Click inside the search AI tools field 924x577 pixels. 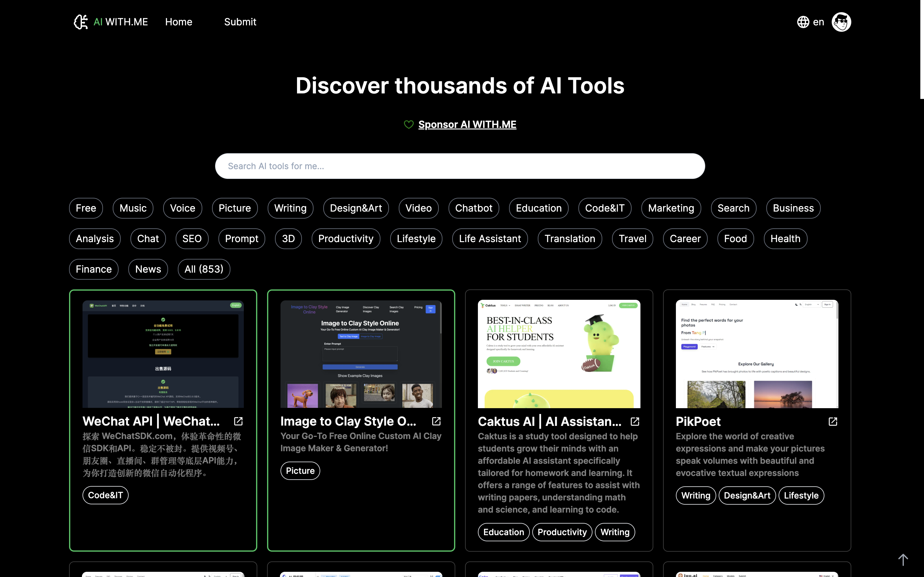click(459, 166)
